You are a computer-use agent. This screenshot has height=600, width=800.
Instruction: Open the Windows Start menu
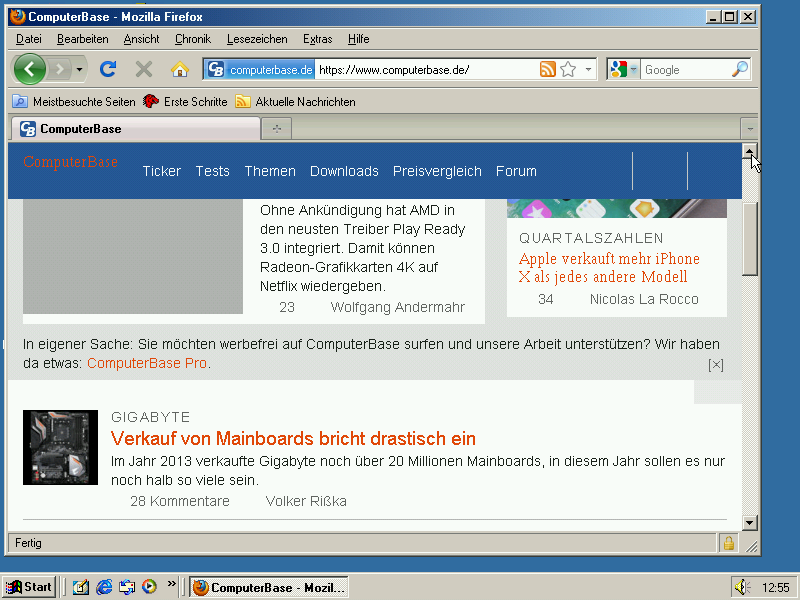29,587
